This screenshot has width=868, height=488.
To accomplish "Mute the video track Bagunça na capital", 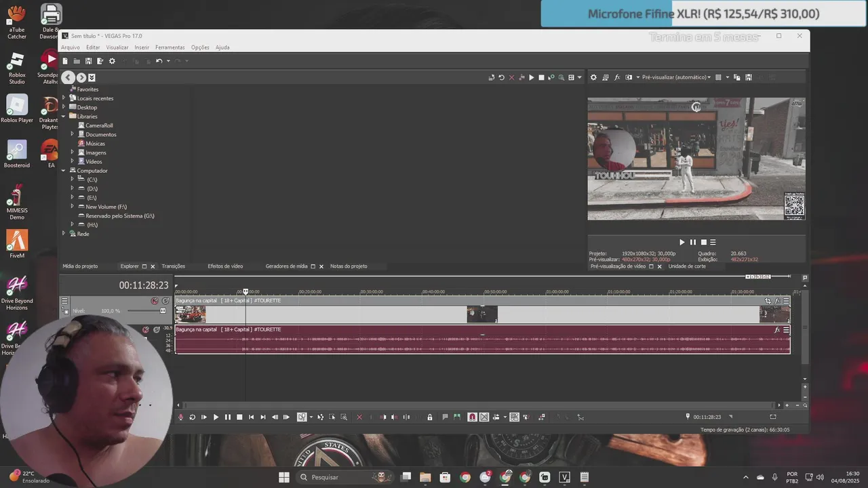I will pyautogui.click(x=155, y=301).
